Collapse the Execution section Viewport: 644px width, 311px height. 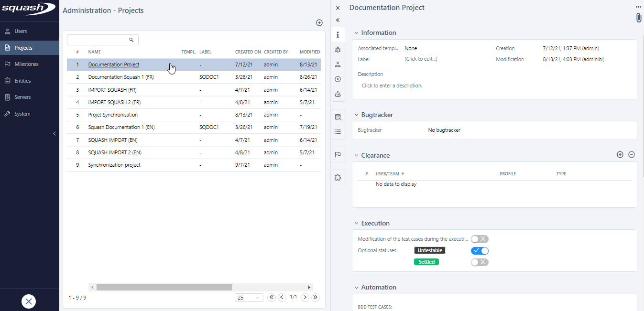coord(356,223)
